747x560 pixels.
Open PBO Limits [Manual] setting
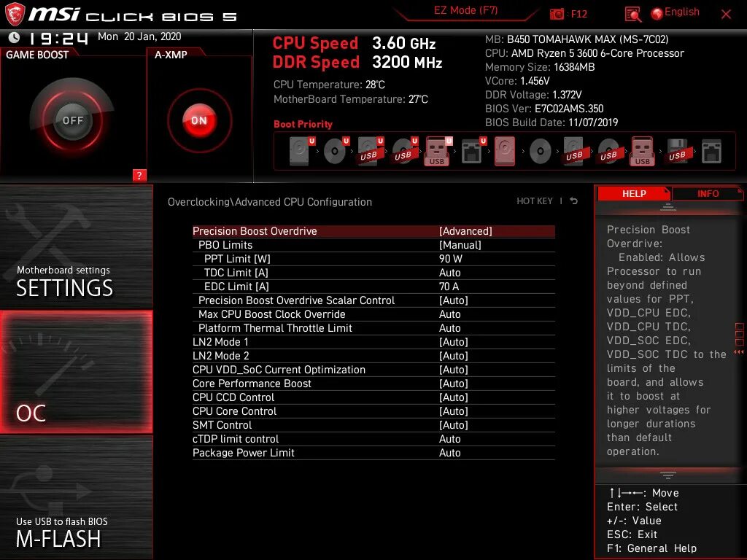point(373,245)
